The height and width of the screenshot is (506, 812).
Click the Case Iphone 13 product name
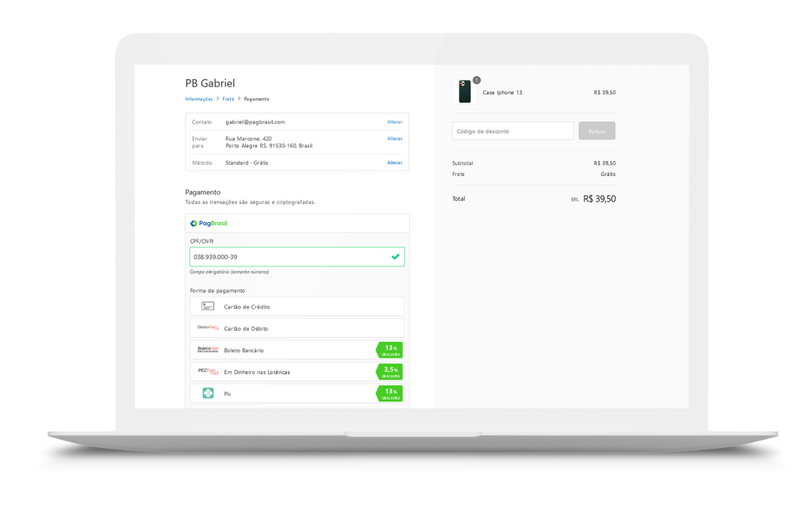coord(502,93)
